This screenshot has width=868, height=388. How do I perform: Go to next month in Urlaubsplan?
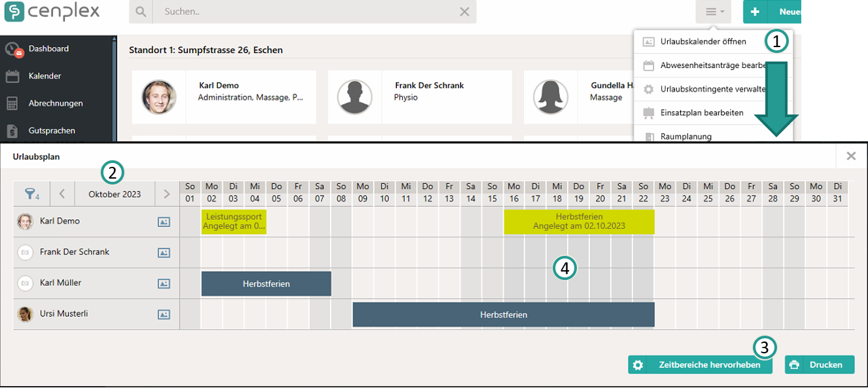click(x=167, y=194)
